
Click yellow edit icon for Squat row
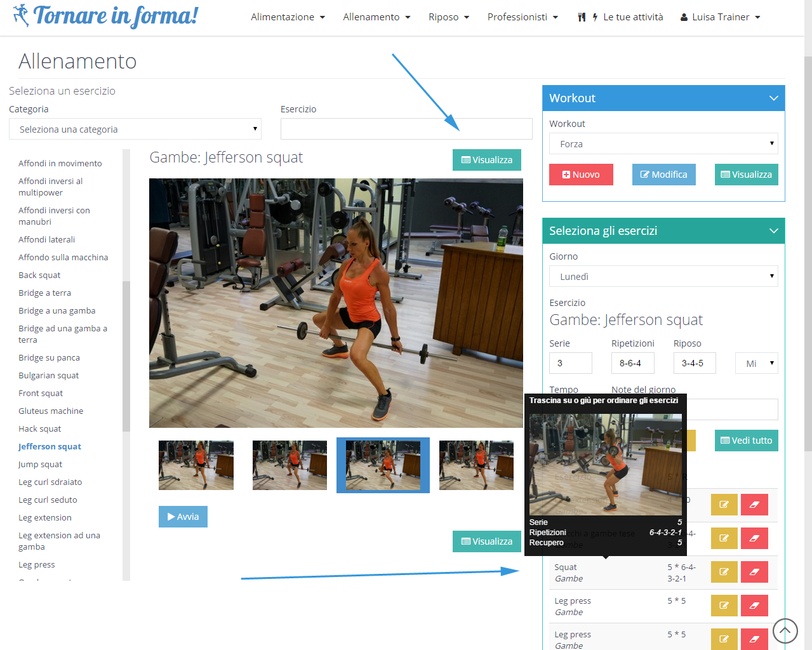pyautogui.click(x=724, y=572)
